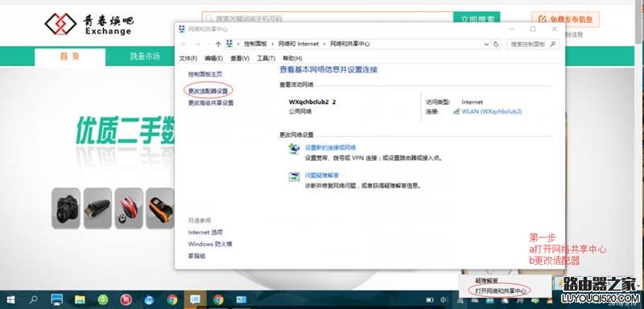This screenshot has width=644, height=309.
Task: Open the red circular app on the taskbar
Action: click(x=126, y=300)
